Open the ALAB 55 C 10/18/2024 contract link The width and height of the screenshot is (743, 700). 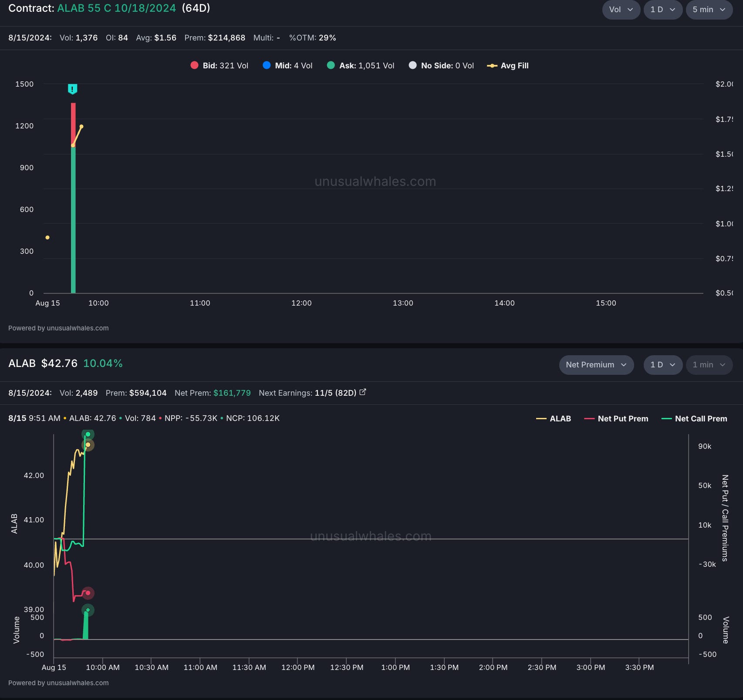tap(117, 8)
